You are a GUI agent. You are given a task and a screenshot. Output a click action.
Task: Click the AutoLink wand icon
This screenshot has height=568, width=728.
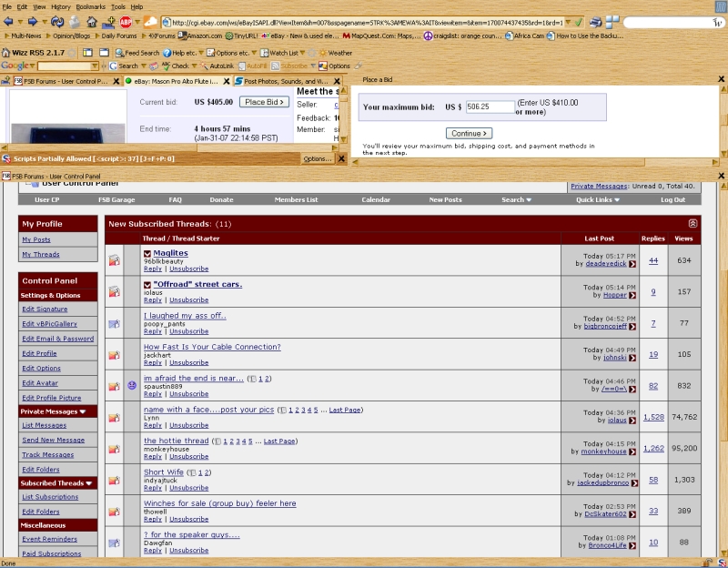pos(204,66)
